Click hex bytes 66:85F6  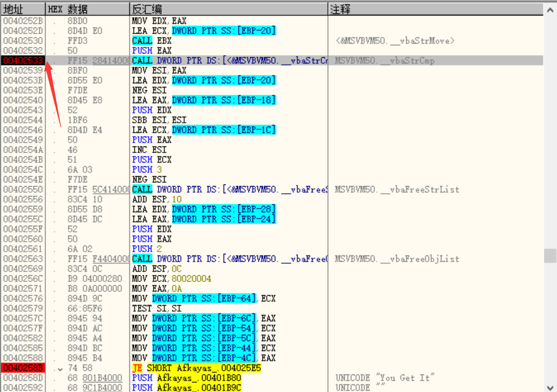[85, 308]
